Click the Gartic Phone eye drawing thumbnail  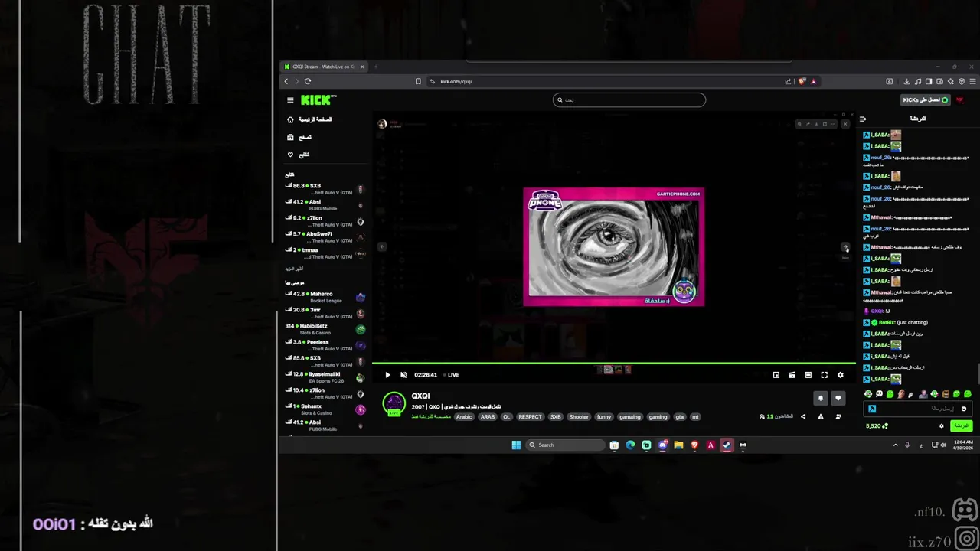click(x=613, y=246)
